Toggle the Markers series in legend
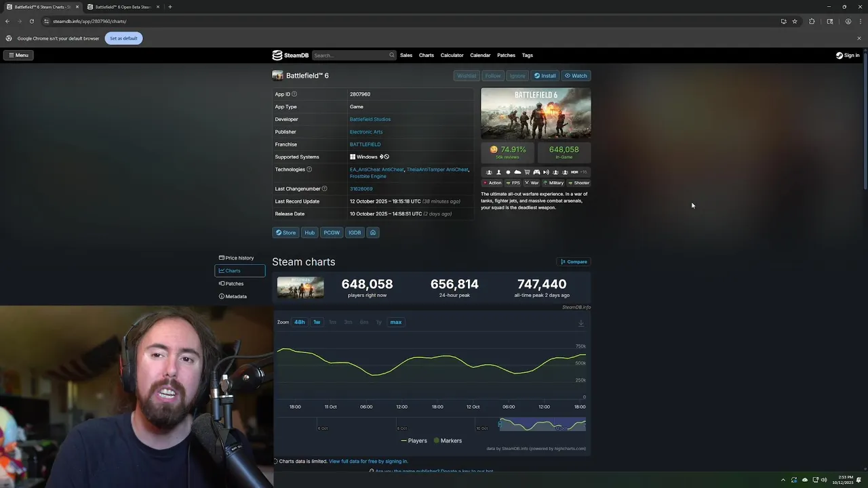The width and height of the screenshot is (868, 488). [448, 441]
